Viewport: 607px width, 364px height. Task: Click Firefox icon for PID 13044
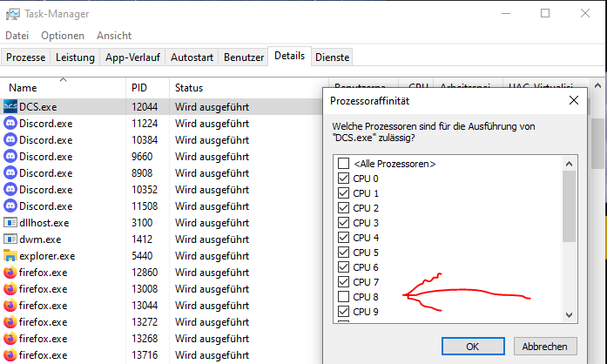(x=10, y=306)
